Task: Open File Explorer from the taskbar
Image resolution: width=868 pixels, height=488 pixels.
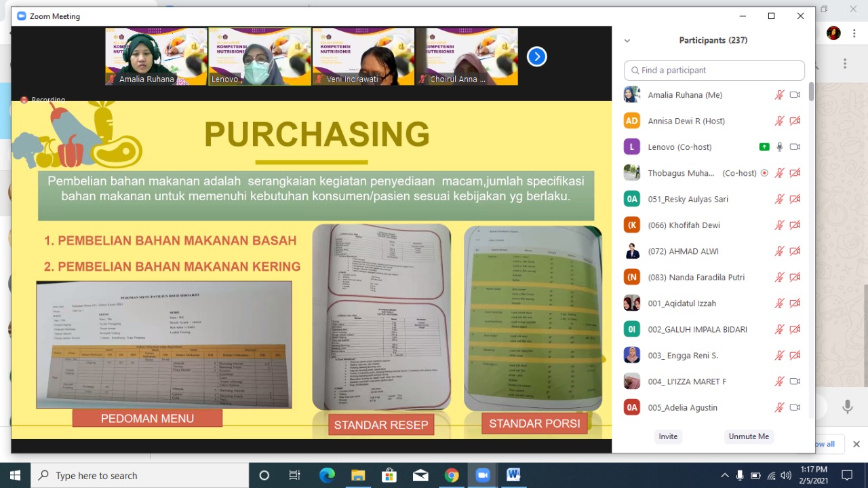Action: [x=357, y=475]
